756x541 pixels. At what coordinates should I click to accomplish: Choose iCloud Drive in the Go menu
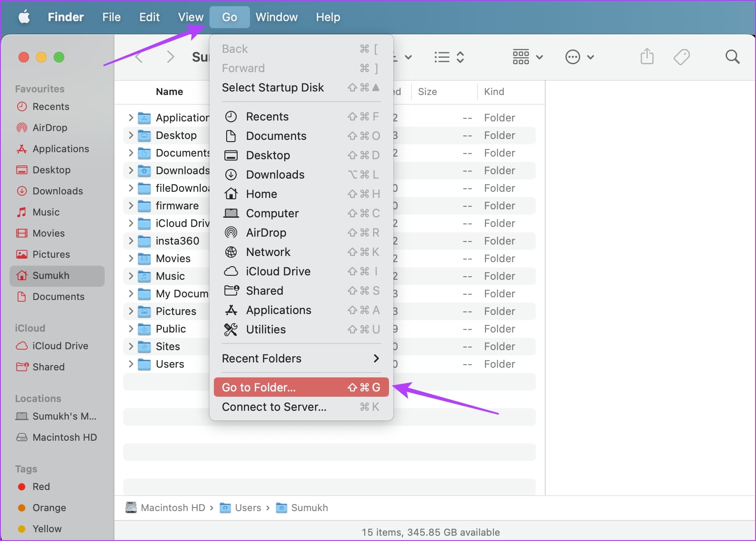[x=301, y=271]
